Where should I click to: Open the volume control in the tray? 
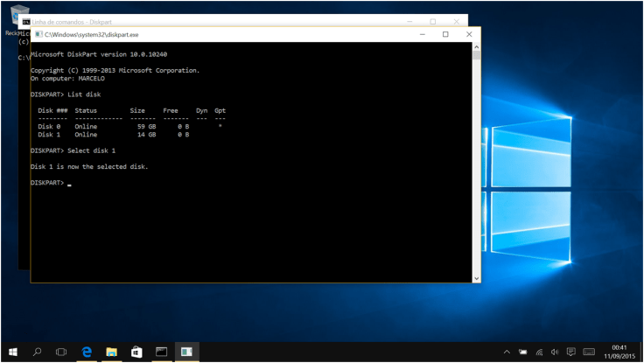click(555, 352)
